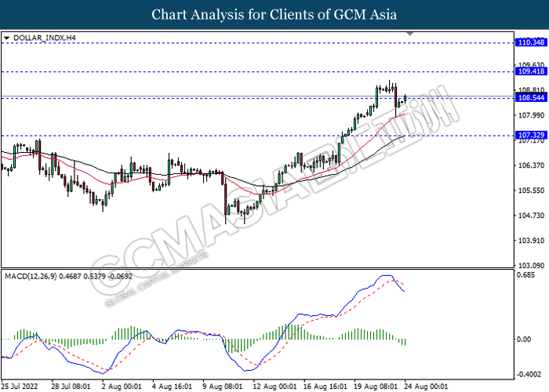
Task: Click the 24 Aug 00:01 date label
Action: (426, 387)
